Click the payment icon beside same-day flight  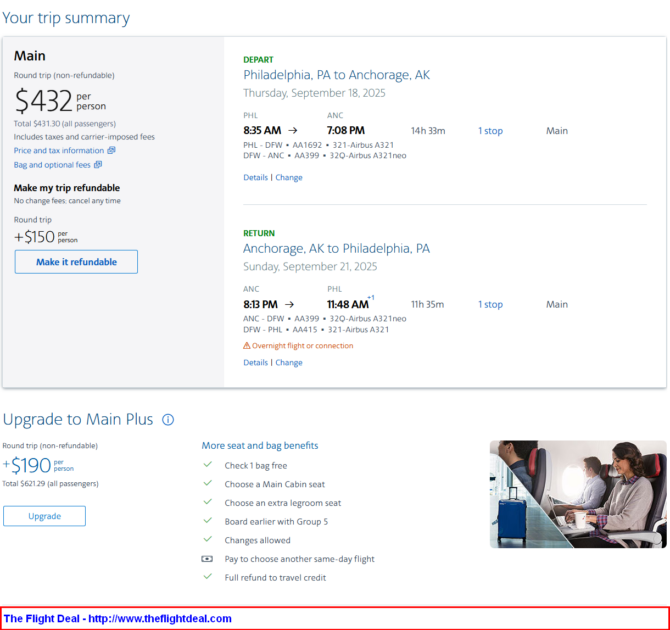207,559
